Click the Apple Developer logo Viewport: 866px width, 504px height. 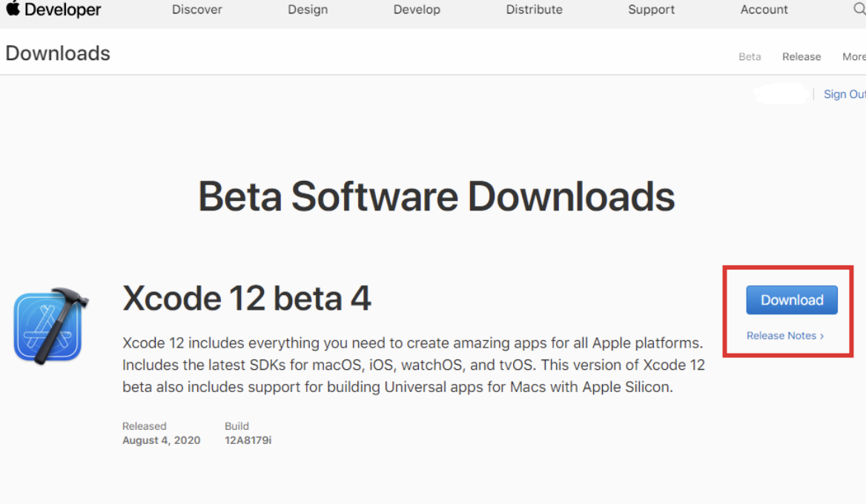[53, 10]
